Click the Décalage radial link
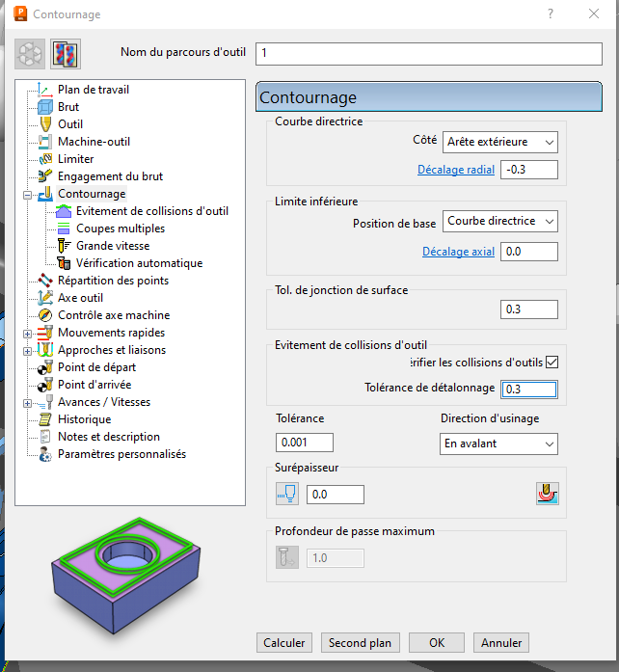The width and height of the screenshot is (619, 672). tap(456, 170)
